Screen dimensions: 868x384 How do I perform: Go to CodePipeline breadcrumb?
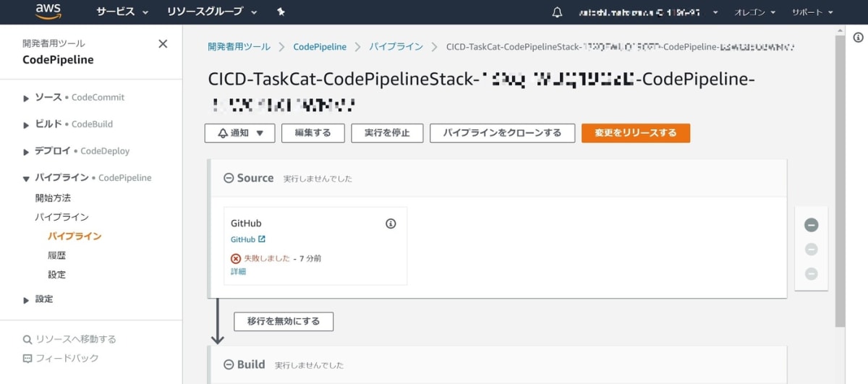coord(320,46)
